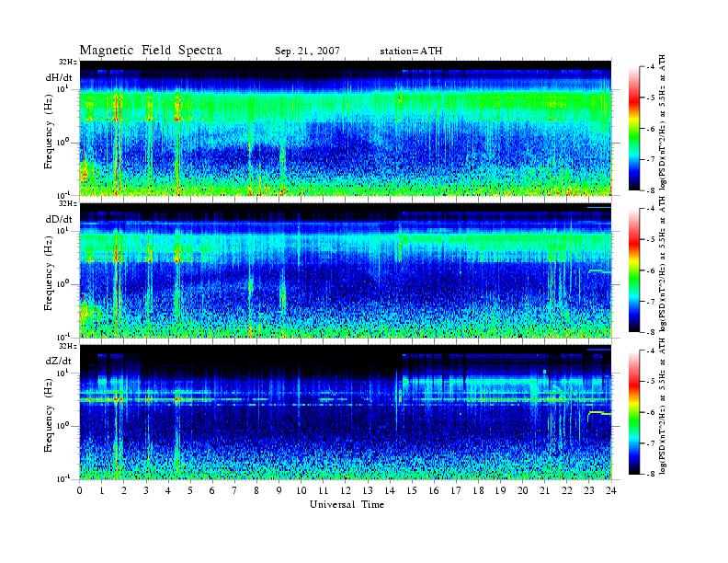Screen dimensions: 728x563
Task: Click hour "12" on the time axis
Action: click(346, 490)
